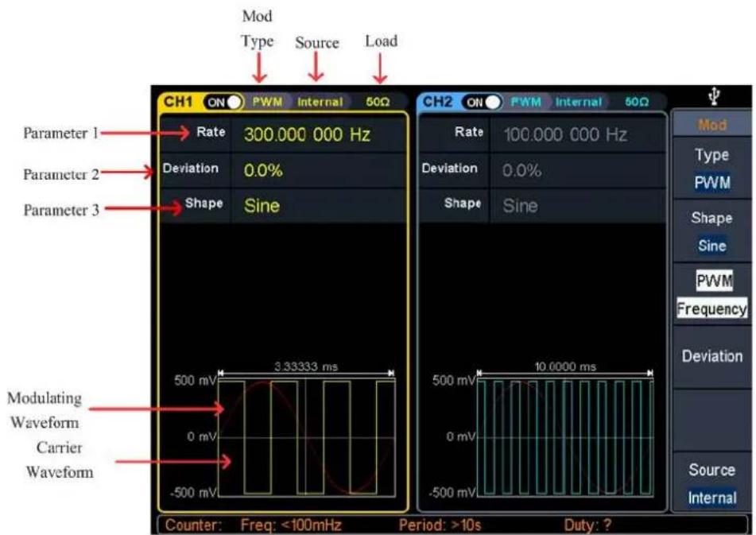The height and width of the screenshot is (535, 756).
Task: Click CH2 0 mV axis label
Action: tap(460, 436)
